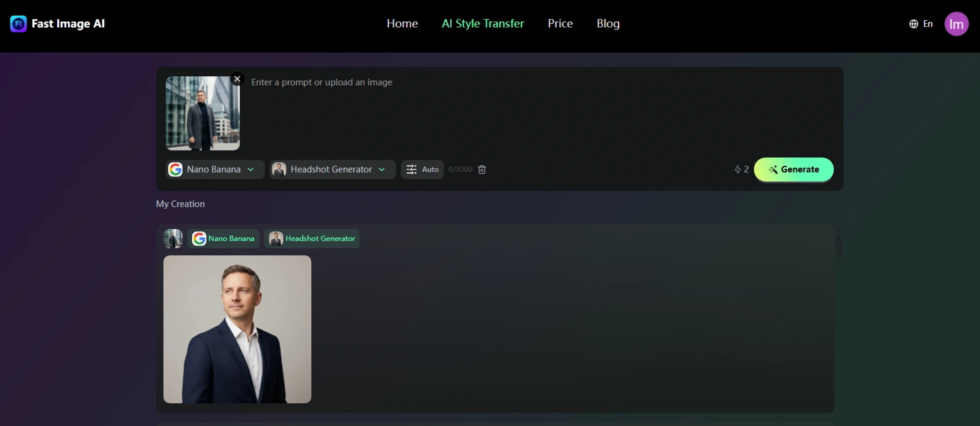
Task: Click the globe language icon
Action: click(913, 24)
